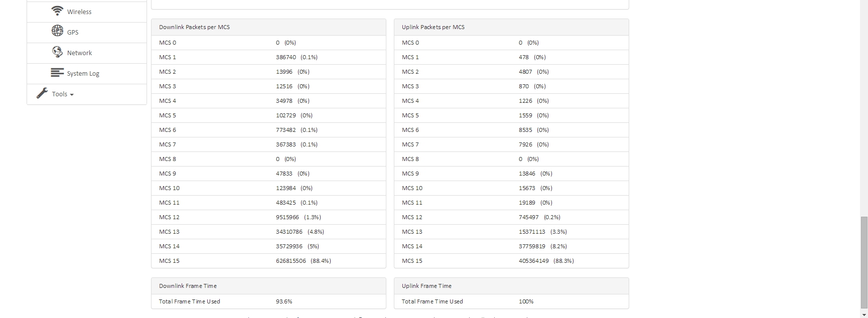Click the Downlink Packets per MCS header
Screen dimensions: 868x318
pos(194,27)
